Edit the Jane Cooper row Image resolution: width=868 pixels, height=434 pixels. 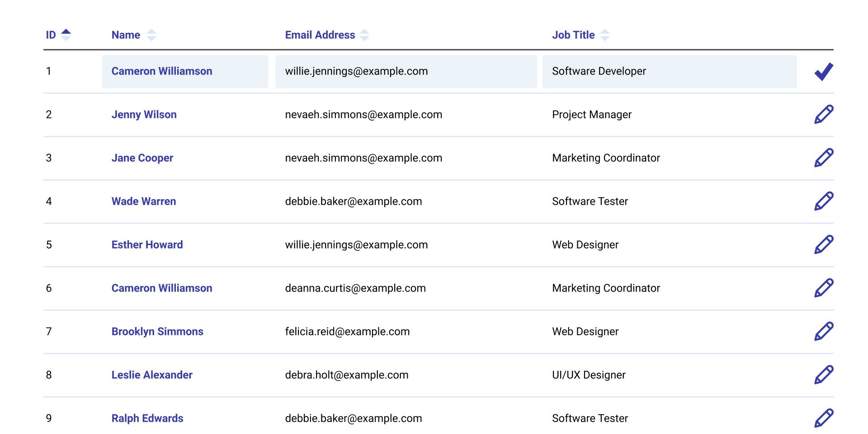(x=823, y=158)
